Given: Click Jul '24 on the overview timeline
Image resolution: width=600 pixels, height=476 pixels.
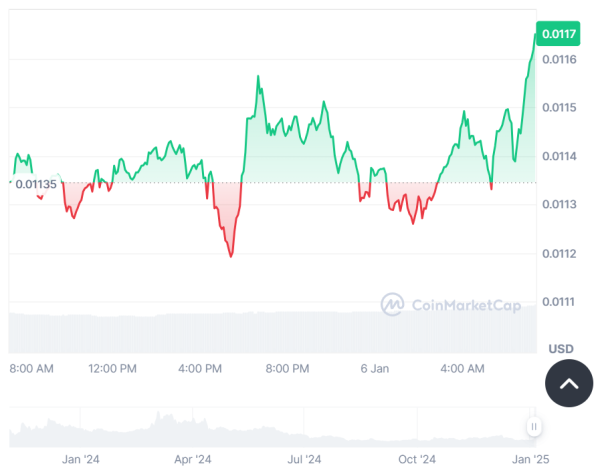Looking at the screenshot, I should pos(304,459).
